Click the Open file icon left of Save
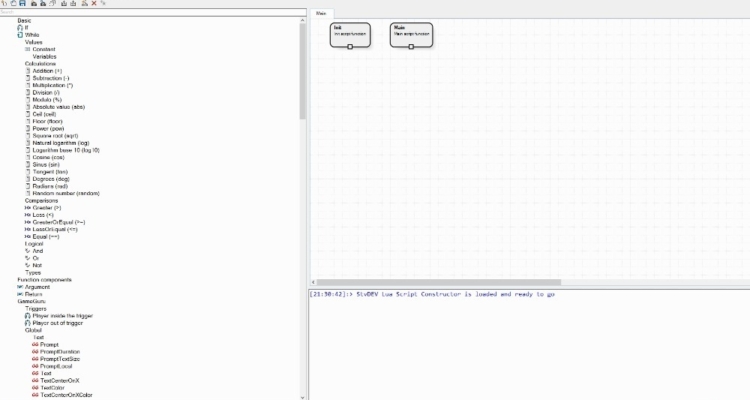The width and height of the screenshot is (750, 400). tap(13, 3)
